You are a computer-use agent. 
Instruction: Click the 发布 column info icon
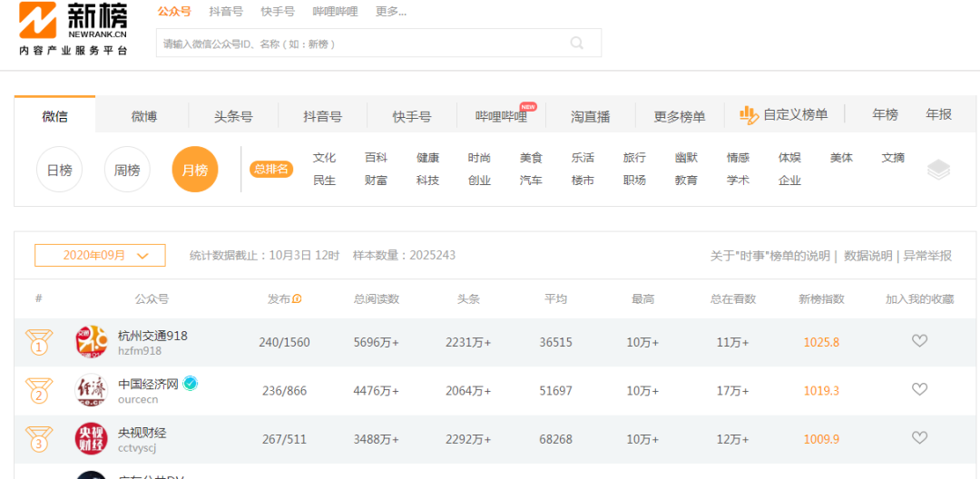click(297, 299)
